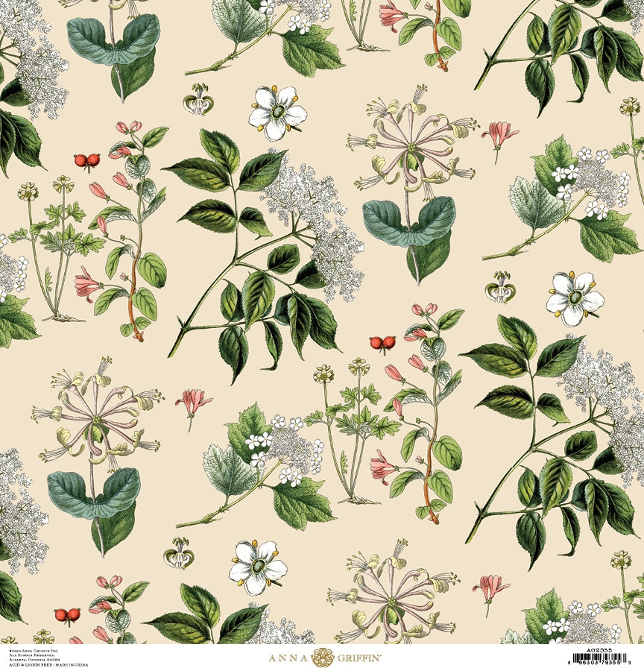Click the "Atlanta, Georgia" address line
This screenshot has height=671, width=644.
click(x=35, y=660)
